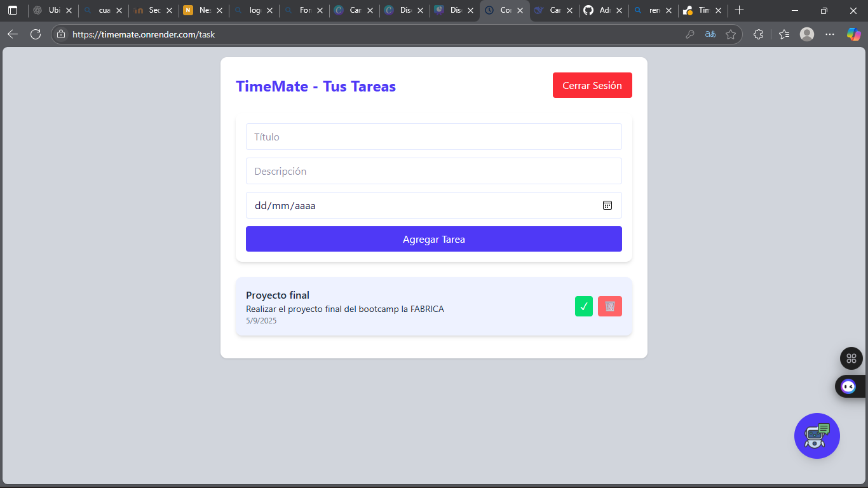The width and height of the screenshot is (868, 488).
Task: Click Cerrar Sesión to log out
Action: point(592,85)
